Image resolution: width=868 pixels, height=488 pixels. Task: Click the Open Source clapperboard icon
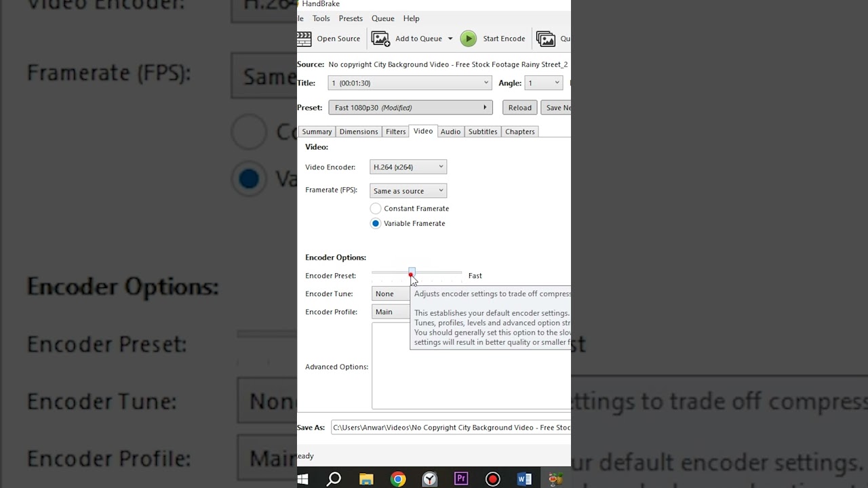pyautogui.click(x=304, y=39)
